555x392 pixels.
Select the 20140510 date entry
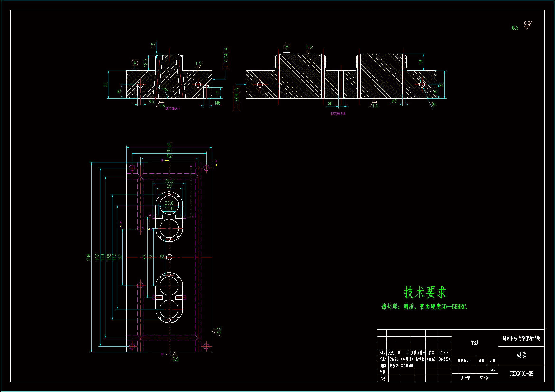[x=407, y=366]
